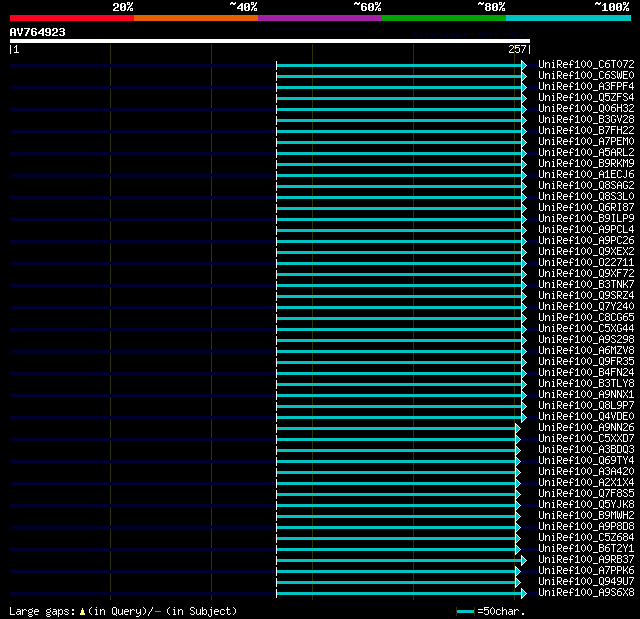
Task: Click the UniRef100_A9PCL4 label
Action: [x=586, y=230]
